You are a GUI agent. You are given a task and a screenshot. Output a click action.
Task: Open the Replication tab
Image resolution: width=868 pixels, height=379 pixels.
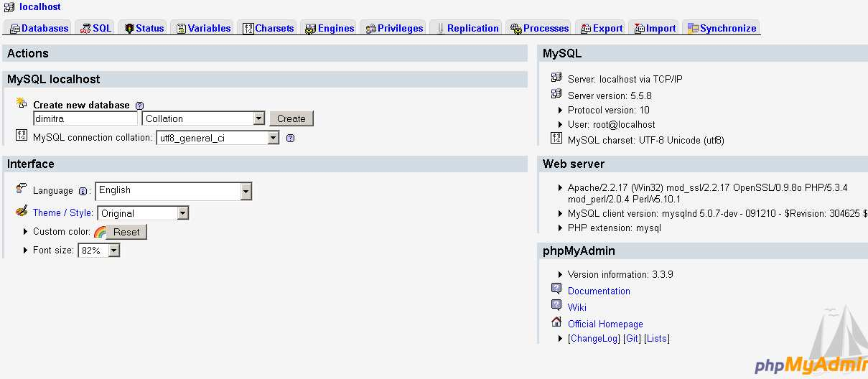tap(467, 29)
